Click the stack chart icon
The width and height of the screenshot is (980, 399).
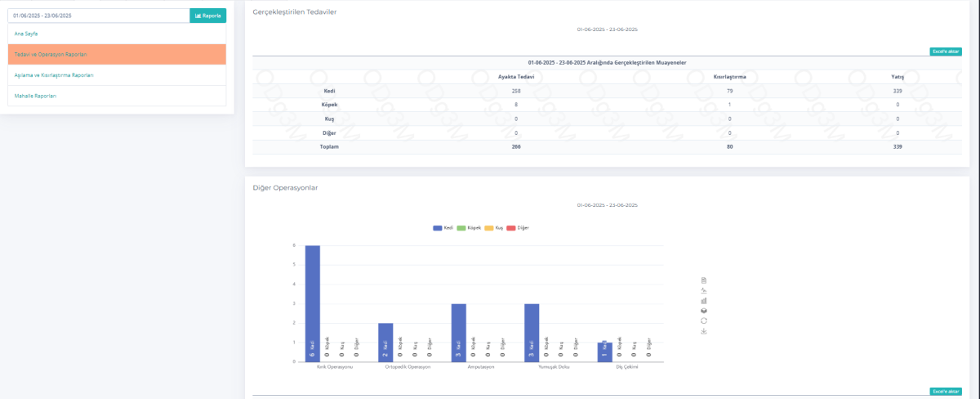point(704,311)
